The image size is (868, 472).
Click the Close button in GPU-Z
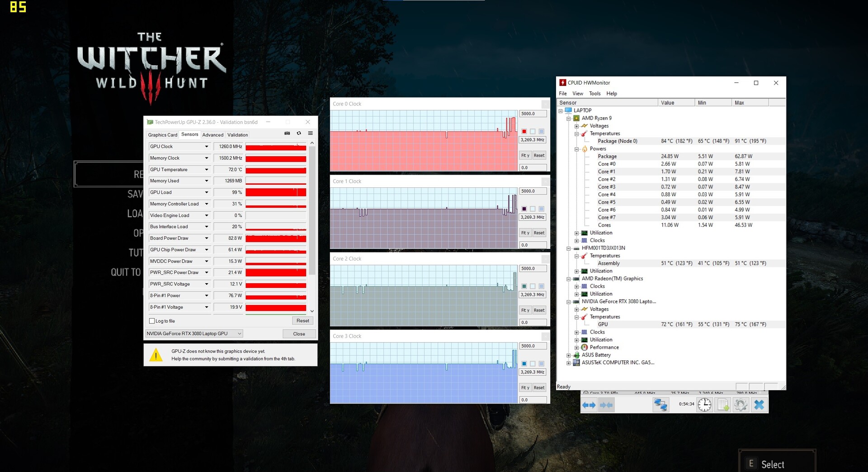click(299, 334)
